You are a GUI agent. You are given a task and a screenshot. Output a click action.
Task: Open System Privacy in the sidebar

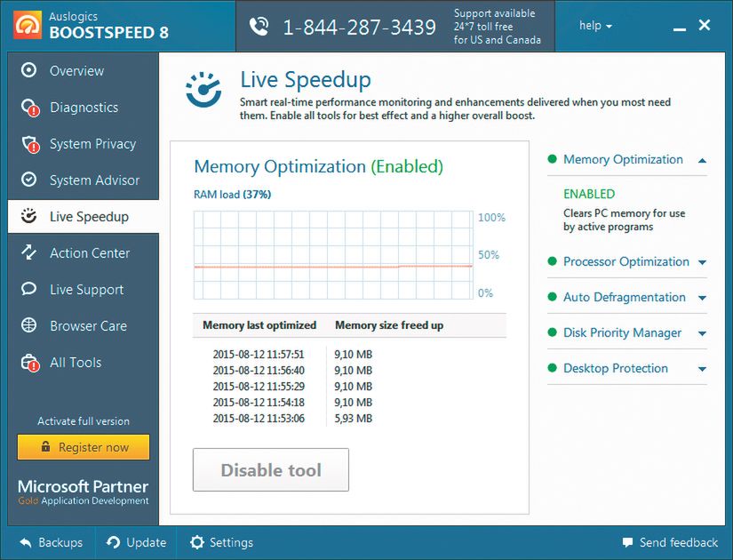tap(84, 144)
